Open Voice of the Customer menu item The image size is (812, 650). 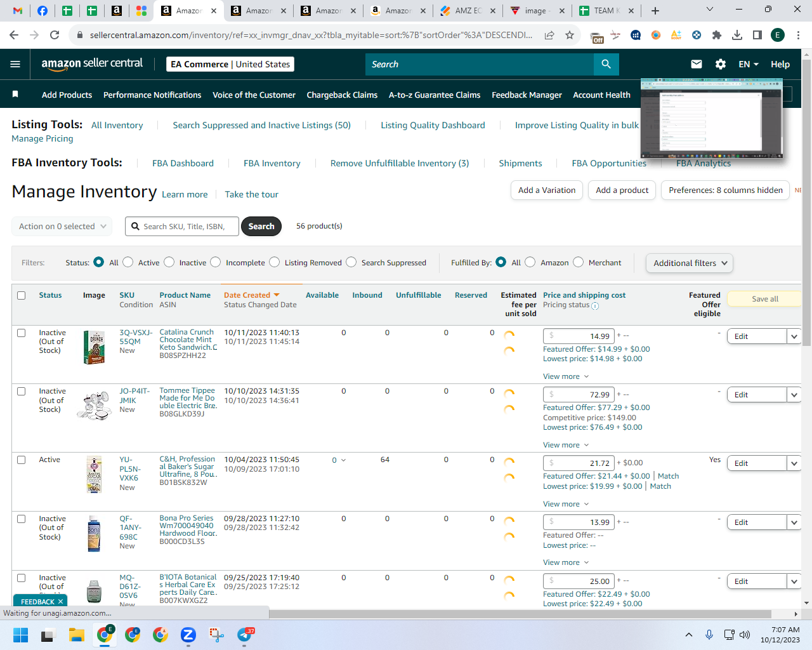[254, 95]
